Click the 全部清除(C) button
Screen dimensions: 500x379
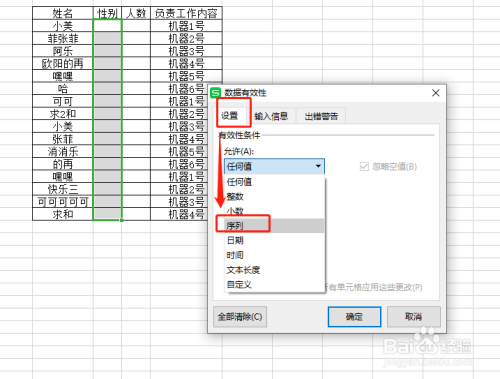coord(240,316)
